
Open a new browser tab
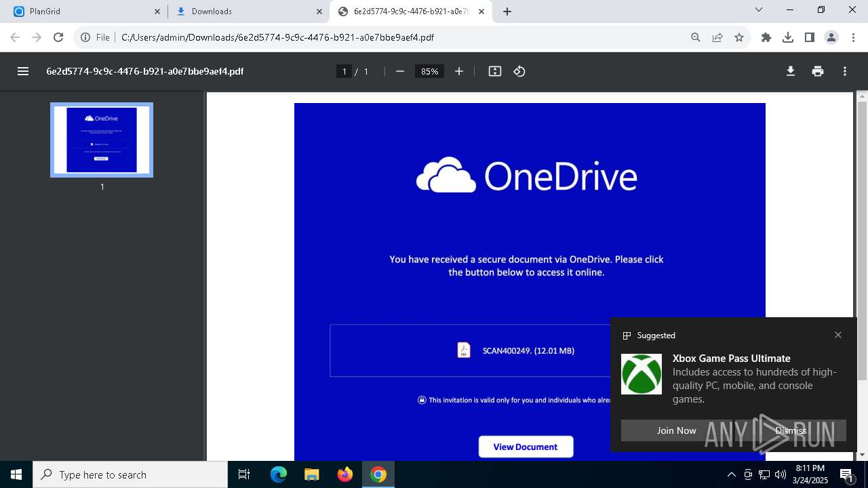(x=507, y=12)
